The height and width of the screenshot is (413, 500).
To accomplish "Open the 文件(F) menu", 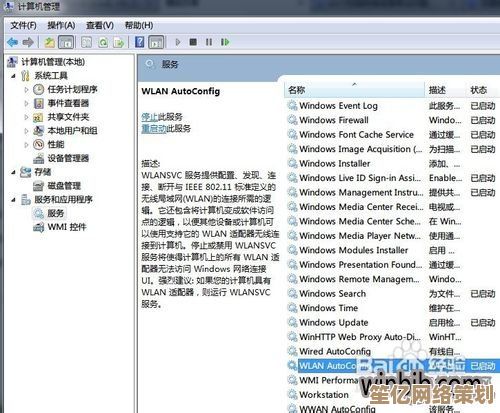I will click(23, 25).
